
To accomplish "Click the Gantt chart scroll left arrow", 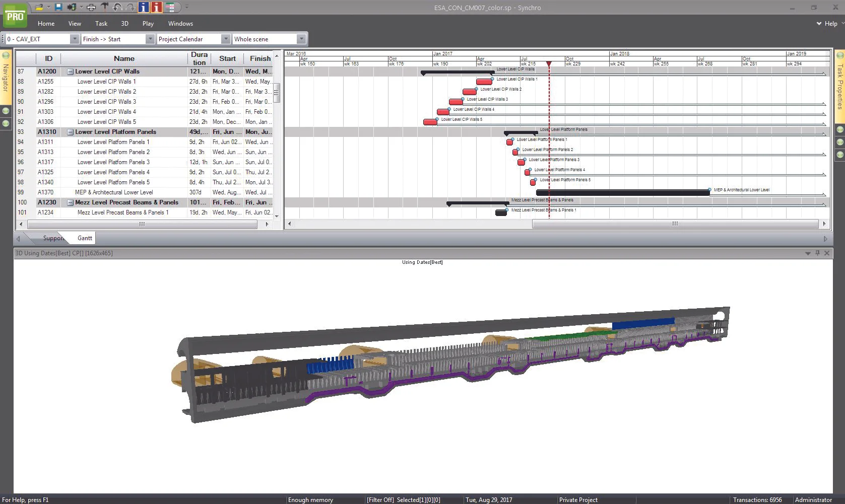I will [289, 224].
